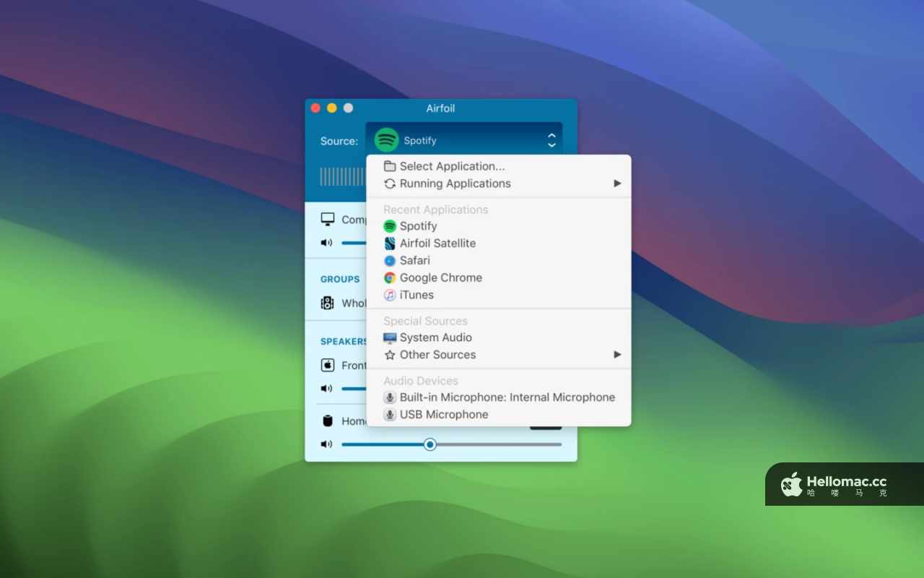924x578 pixels.
Task: Open the Source dropdown showing Spotify
Action: pyautogui.click(x=463, y=140)
